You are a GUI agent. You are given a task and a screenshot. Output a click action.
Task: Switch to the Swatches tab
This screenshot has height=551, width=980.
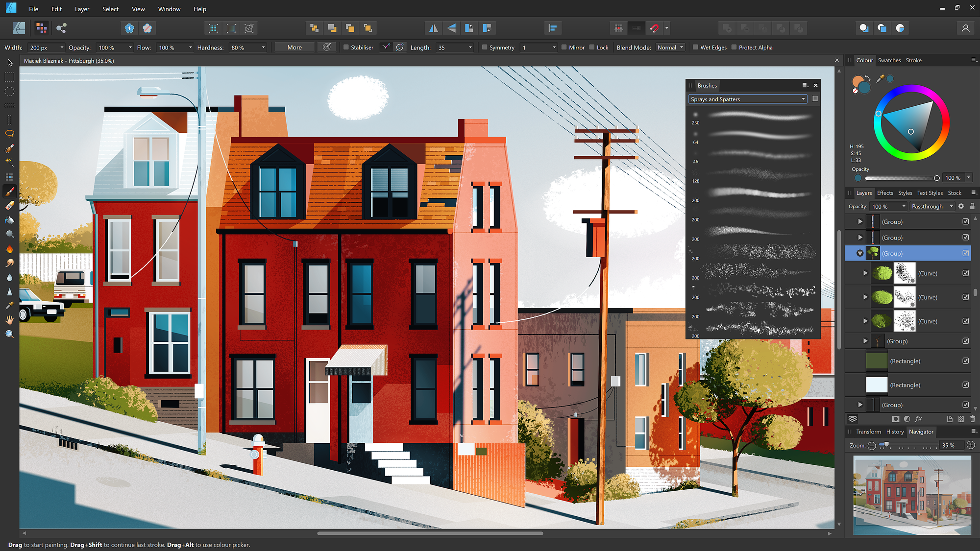point(889,60)
